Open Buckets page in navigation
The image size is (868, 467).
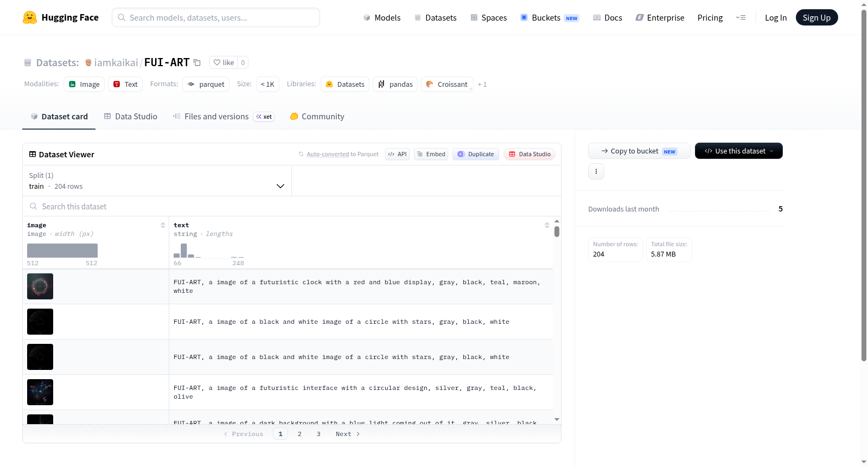point(550,17)
